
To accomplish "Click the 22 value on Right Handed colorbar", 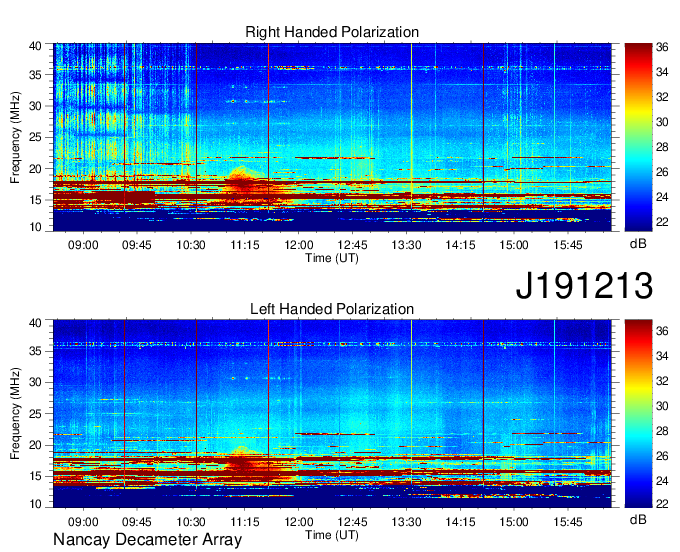I will [x=662, y=222].
